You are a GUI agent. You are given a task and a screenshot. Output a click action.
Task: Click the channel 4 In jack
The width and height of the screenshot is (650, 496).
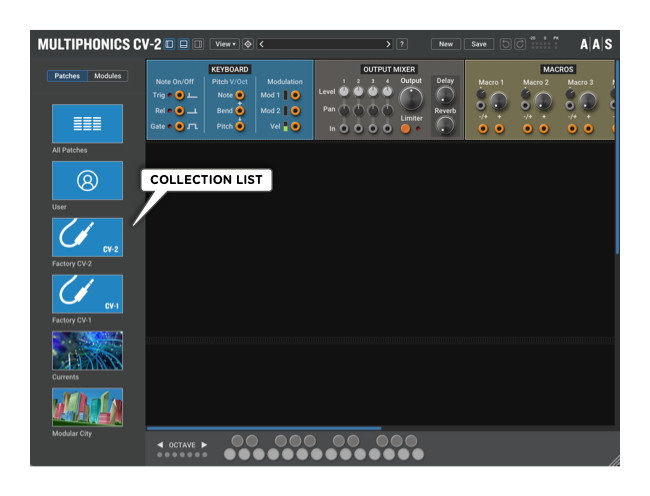point(387,129)
